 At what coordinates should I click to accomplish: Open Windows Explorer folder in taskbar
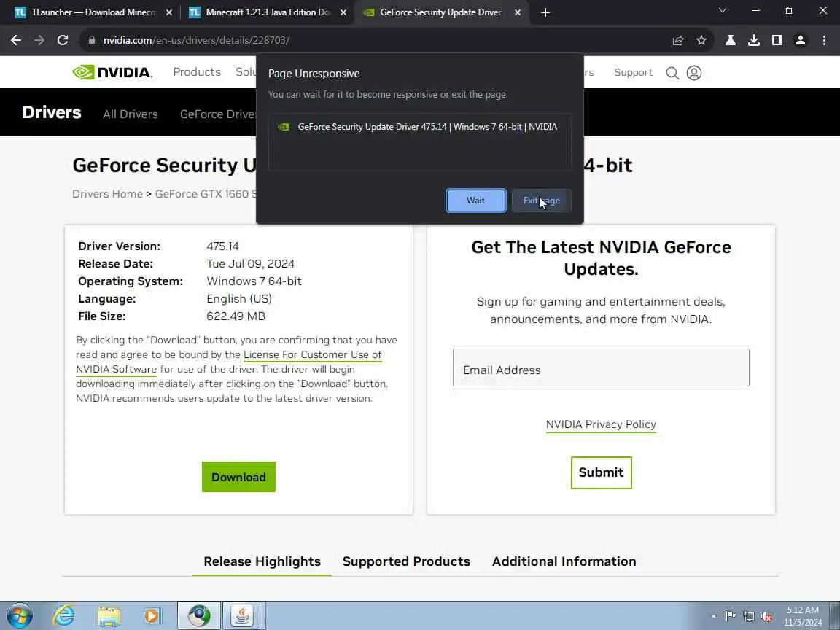coord(109,615)
